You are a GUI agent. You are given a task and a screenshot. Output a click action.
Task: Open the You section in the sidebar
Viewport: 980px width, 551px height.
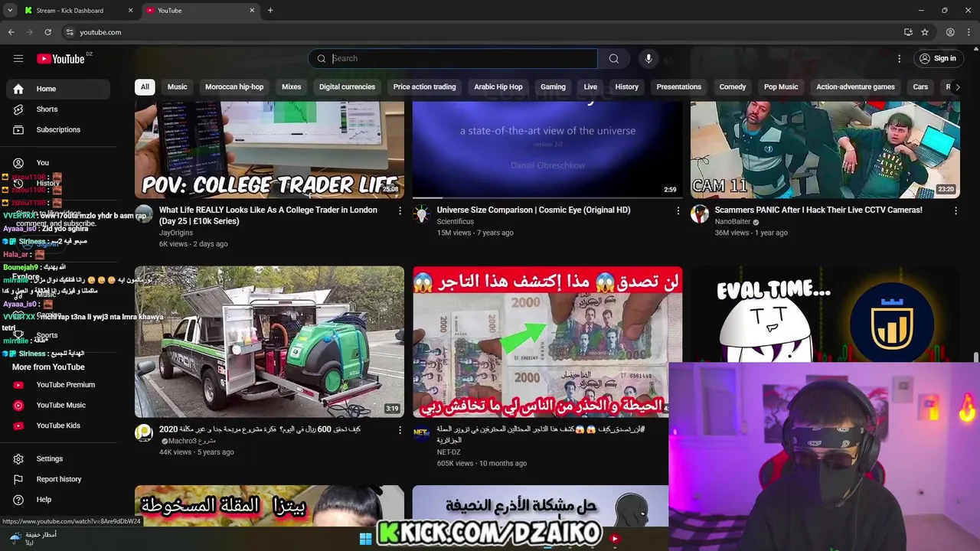tap(58, 163)
